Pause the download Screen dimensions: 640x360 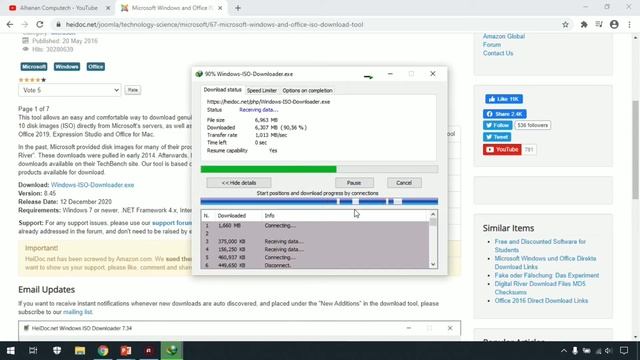point(354,183)
